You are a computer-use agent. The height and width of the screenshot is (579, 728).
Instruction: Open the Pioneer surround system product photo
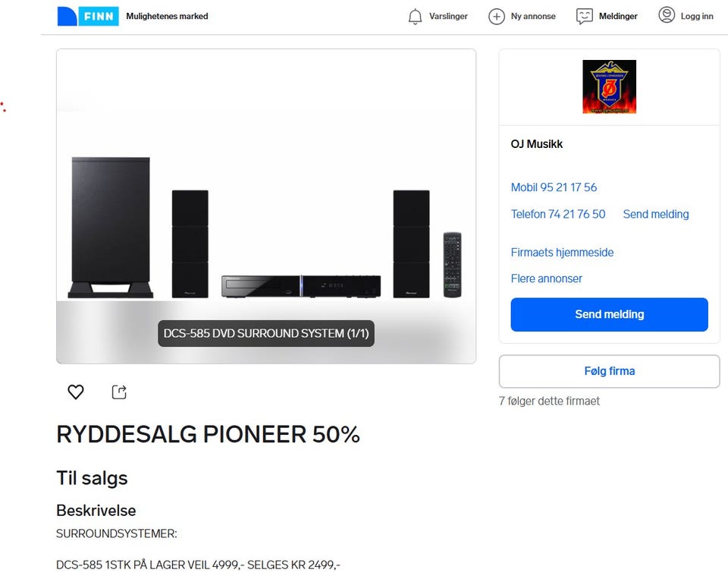(x=266, y=206)
